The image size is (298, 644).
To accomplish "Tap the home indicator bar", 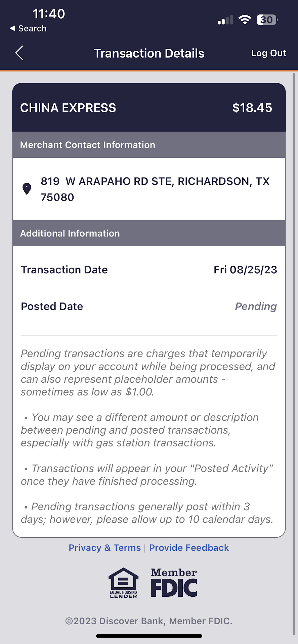I will [x=149, y=636].
